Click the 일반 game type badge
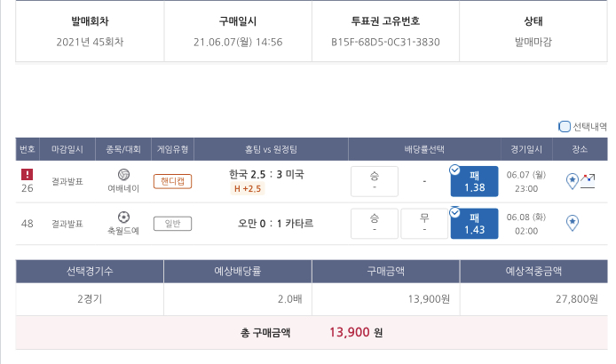The width and height of the screenshot is (616, 364). [x=172, y=223]
